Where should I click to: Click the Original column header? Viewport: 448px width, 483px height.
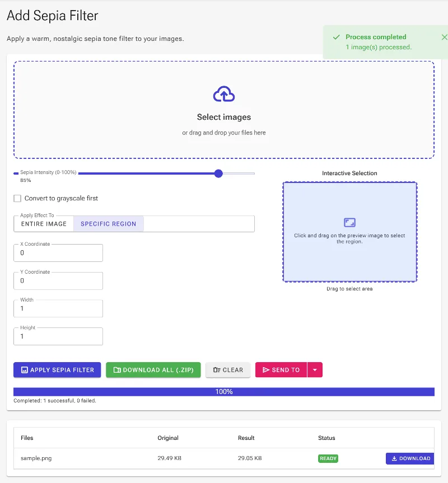(x=168, y=438)
